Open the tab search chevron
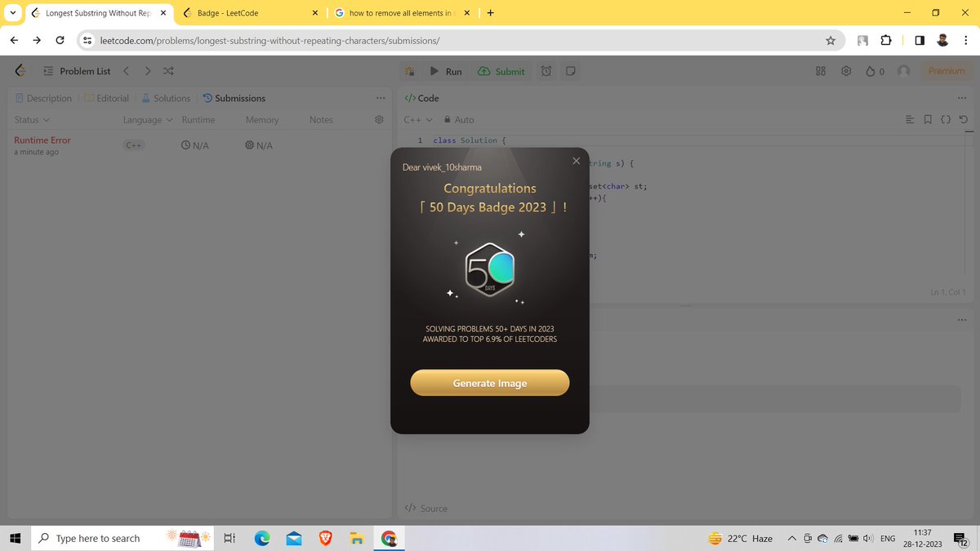 (x=12, y=12)
